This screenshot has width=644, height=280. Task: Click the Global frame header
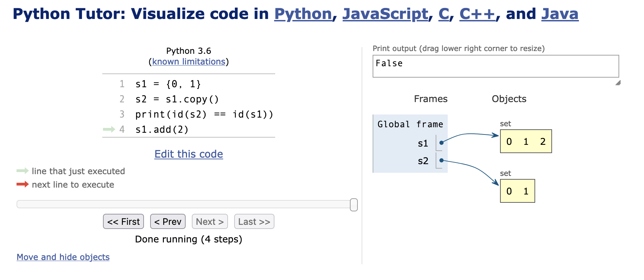click(410, 124)
